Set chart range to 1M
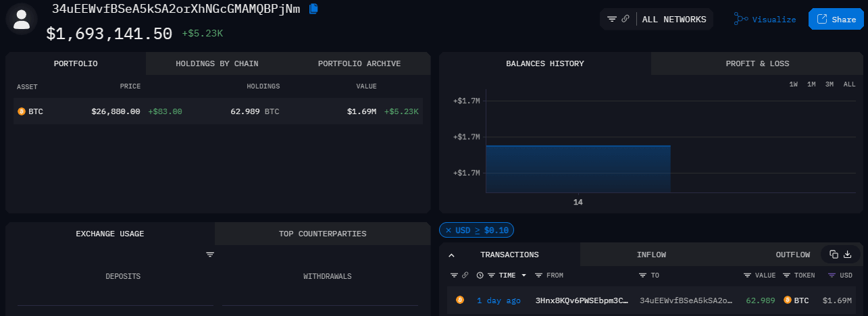 pos(811,84)
